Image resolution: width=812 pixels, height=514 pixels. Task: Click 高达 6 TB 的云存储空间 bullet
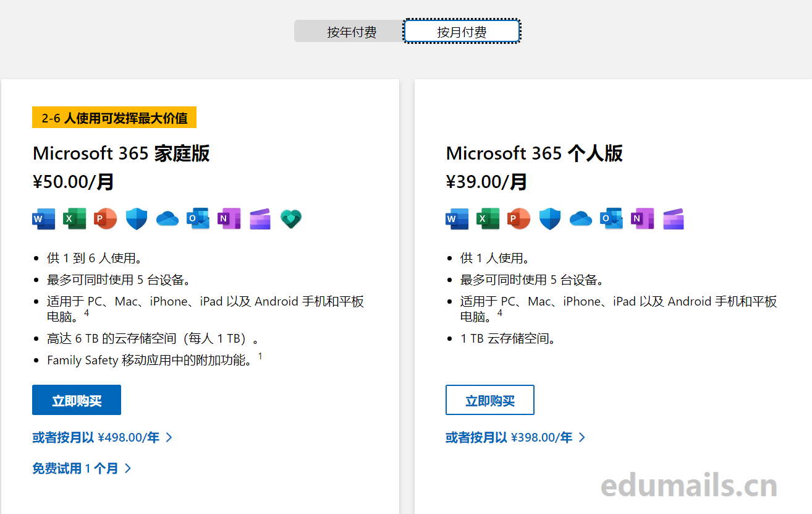tap(153, 338)
